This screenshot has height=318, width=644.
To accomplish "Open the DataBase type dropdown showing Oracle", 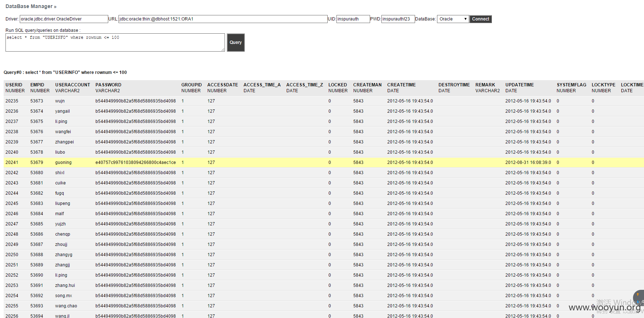I will click(x=453, y=19).
